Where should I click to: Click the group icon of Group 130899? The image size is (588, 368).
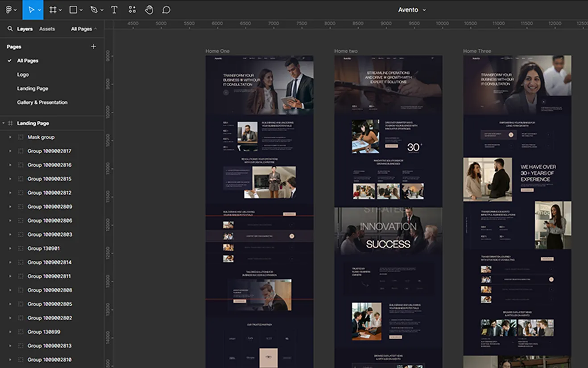point(21,332)
